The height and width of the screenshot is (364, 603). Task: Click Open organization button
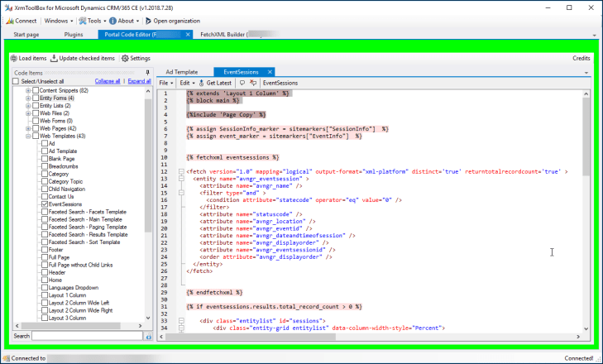[x=173, y=21]
